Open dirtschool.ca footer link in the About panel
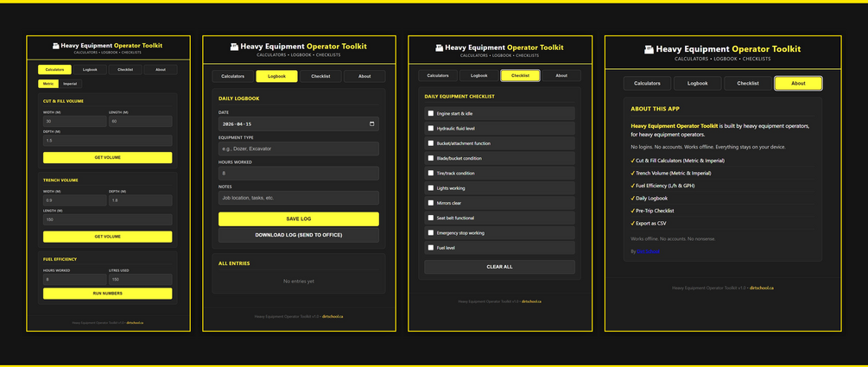This screenshot has height=367, width=868. 762,288
